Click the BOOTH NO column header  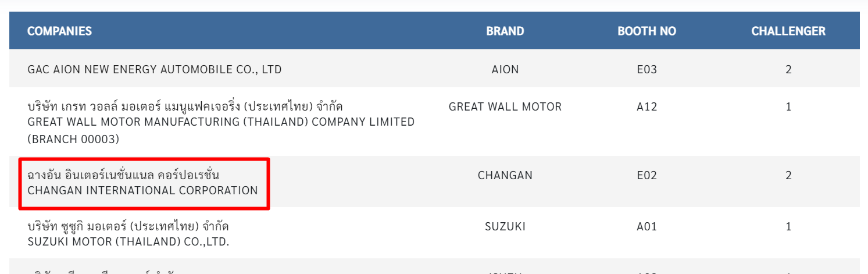coord(646,31)
